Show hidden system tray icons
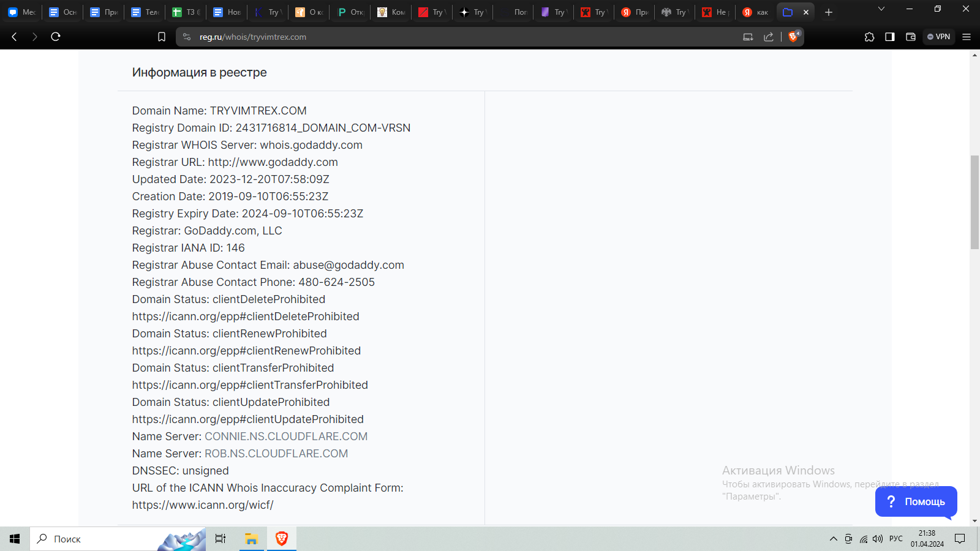This screenshot has width=980, height=551. pyautogui.click(x=834, y=539)
